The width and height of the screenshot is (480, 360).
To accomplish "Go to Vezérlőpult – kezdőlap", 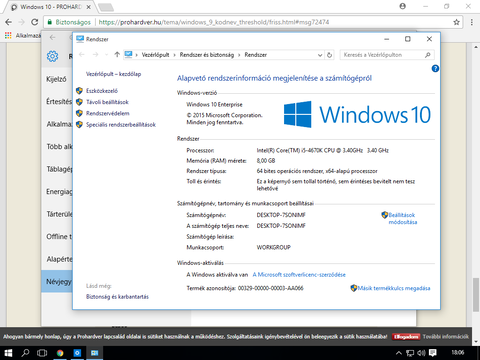I will pos(113,74).
